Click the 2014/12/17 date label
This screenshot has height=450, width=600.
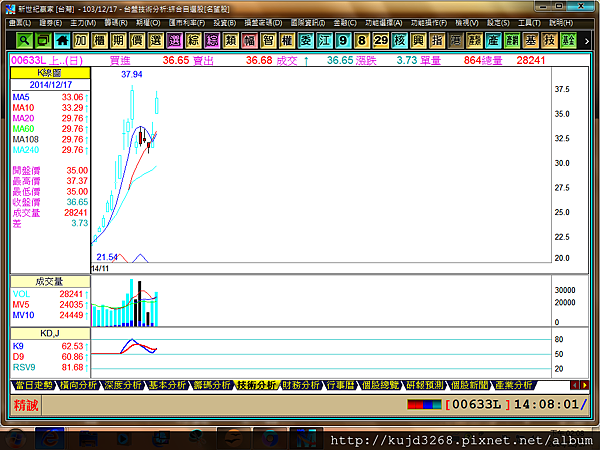[51, 85]
